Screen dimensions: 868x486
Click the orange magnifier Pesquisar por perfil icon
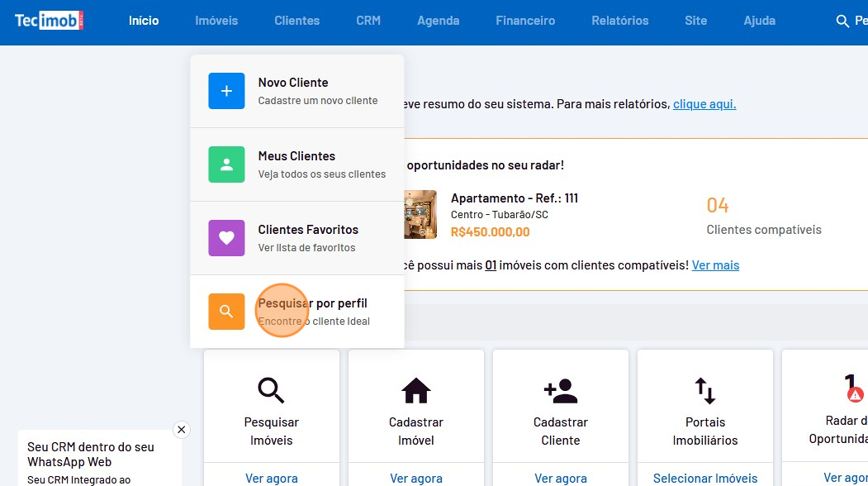click(226, 312)
